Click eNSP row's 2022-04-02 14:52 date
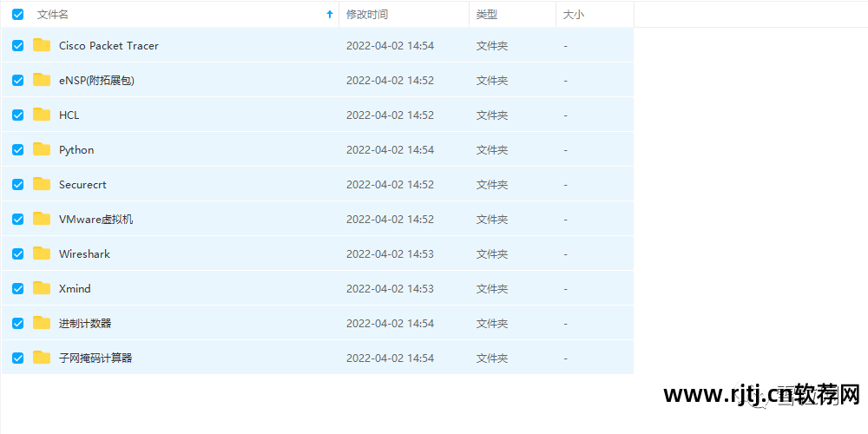The image size is (868, 434). point(391,81)
